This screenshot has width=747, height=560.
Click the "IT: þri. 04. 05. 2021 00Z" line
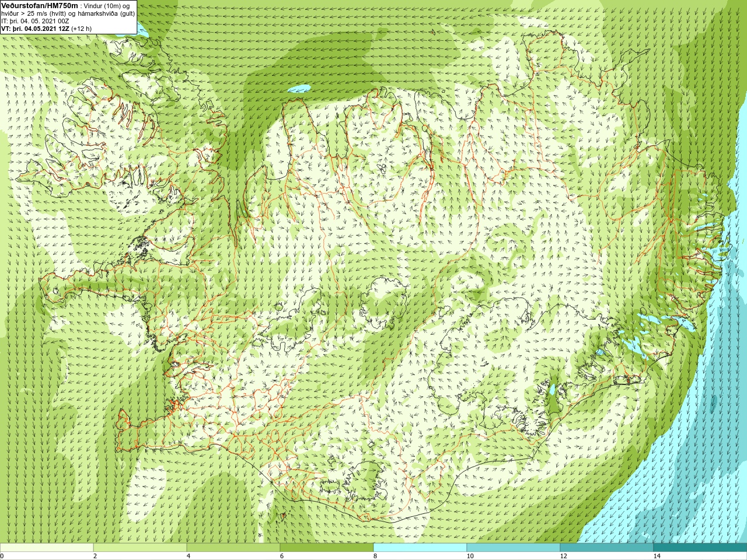click(x=35, y=20)
